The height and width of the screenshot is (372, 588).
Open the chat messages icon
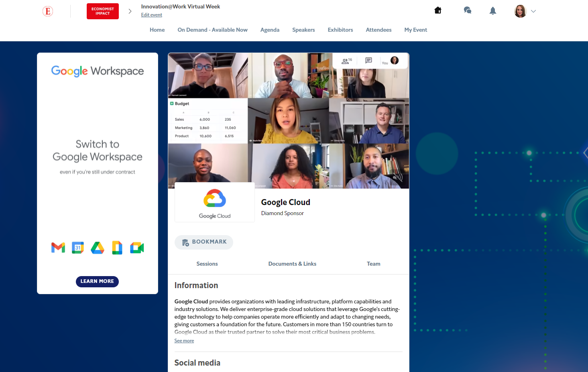point(467,10)
